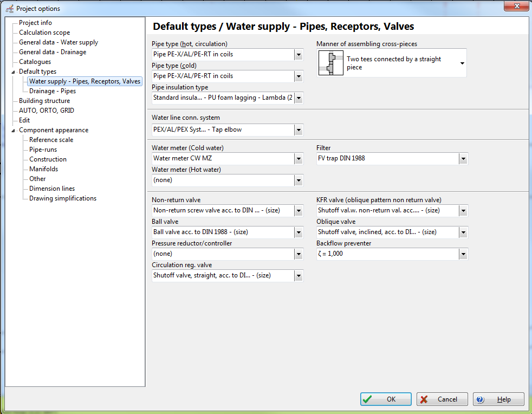The image size is (532, 414).
Task: Collapse the Default types tree node
Action: pyautogui.click(x=14, y=72)
